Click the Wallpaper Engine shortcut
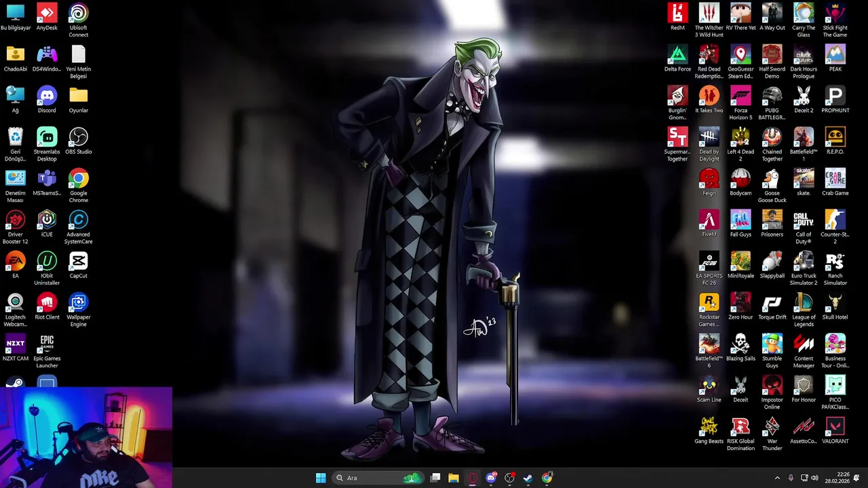Viewport: 868px width, 488px height. [x=78, y=310]
